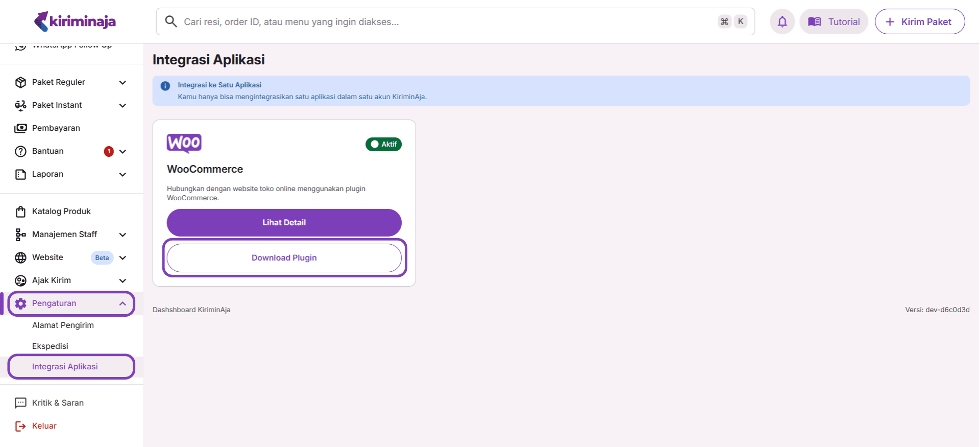Click the Kirim Paket button

(x=919, y=21)
